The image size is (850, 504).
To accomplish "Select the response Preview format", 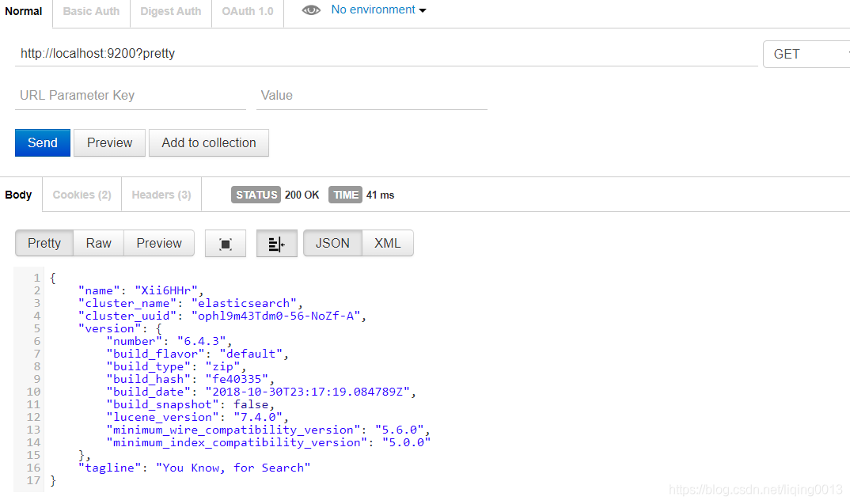I will (159, 244).
